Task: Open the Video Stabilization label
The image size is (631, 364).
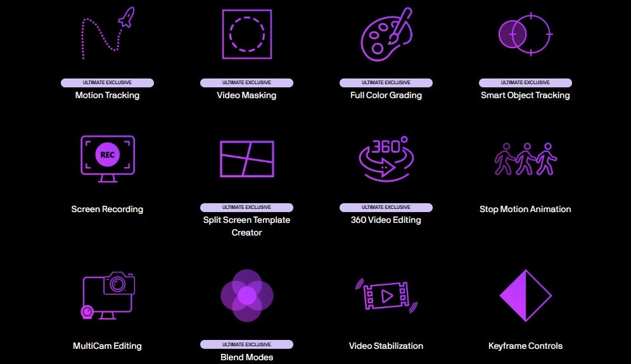Action: coord(386,346)
